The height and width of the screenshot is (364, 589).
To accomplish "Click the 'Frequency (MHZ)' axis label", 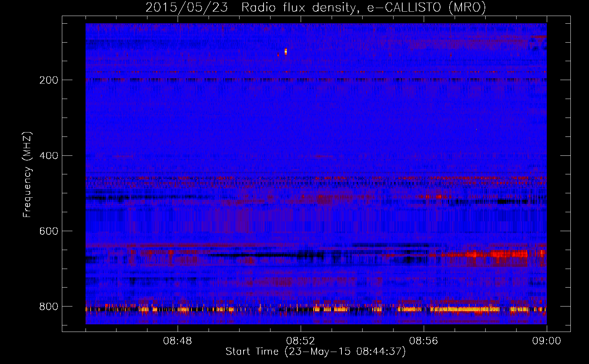I will pyautogui.click(x=27, y=175).
